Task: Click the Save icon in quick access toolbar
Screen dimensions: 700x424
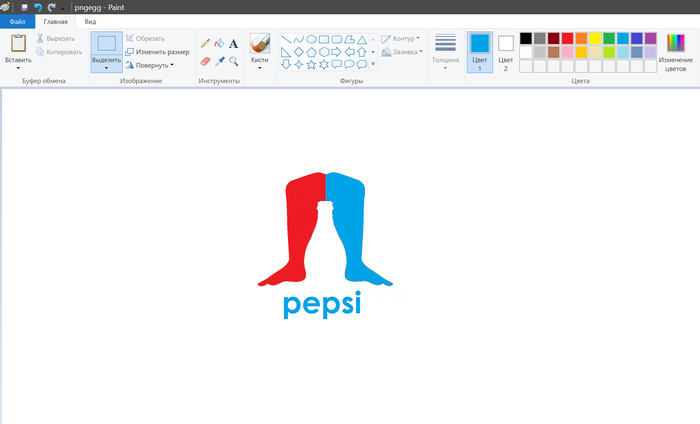Action: (24, 6)
